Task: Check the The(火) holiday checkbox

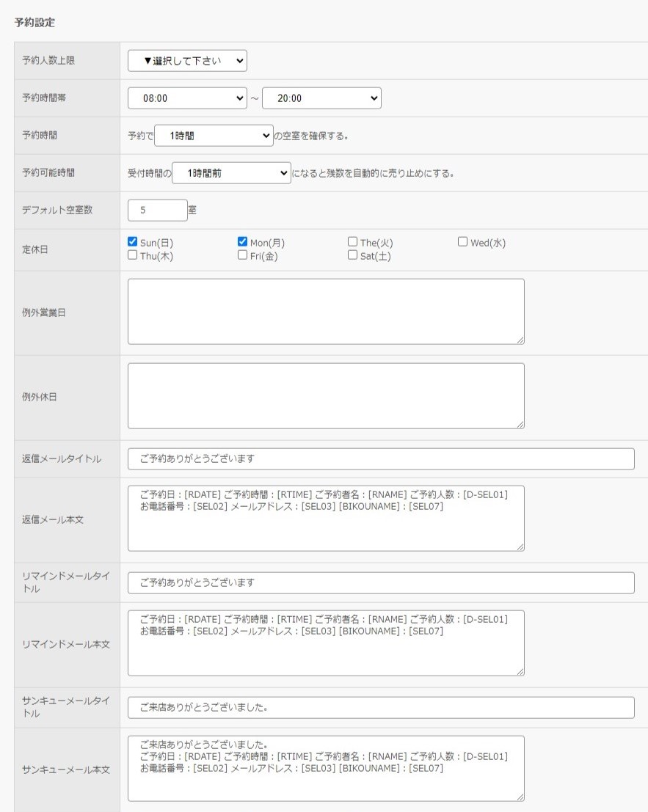Action: 353,241
